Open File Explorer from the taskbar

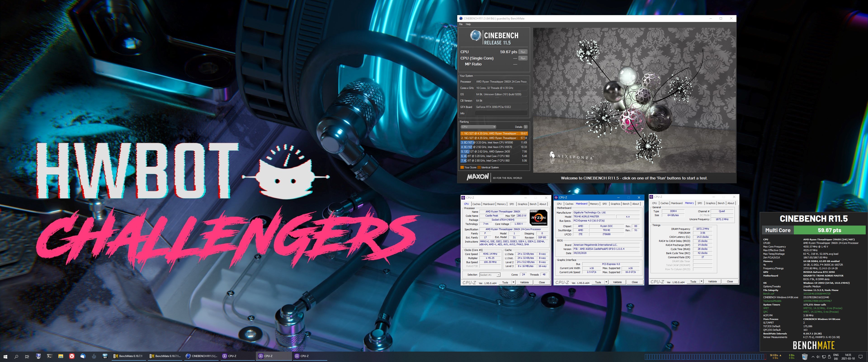point(61,356)
